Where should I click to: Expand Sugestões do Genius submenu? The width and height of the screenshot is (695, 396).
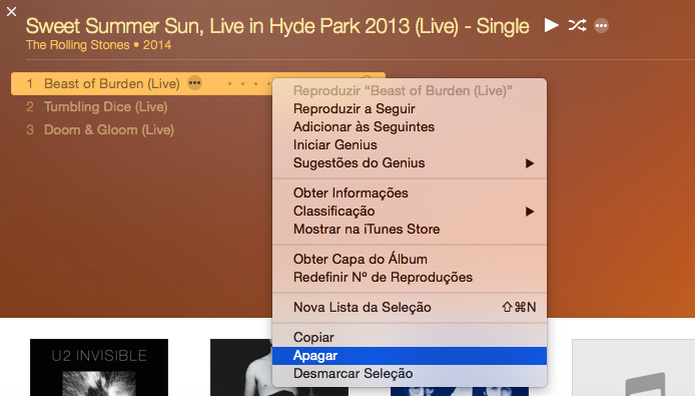(x=409, y=163)
